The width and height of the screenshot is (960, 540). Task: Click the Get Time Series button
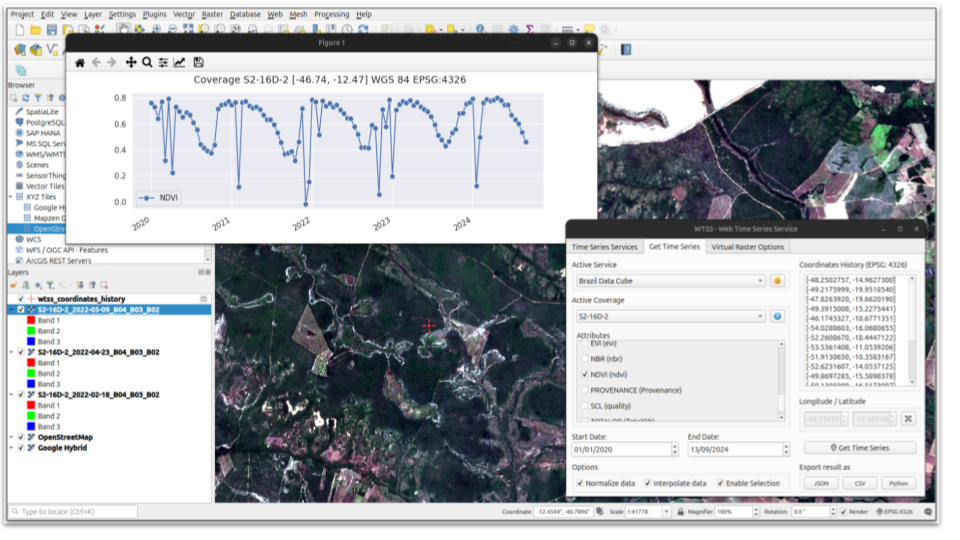[x=859, y=448]
